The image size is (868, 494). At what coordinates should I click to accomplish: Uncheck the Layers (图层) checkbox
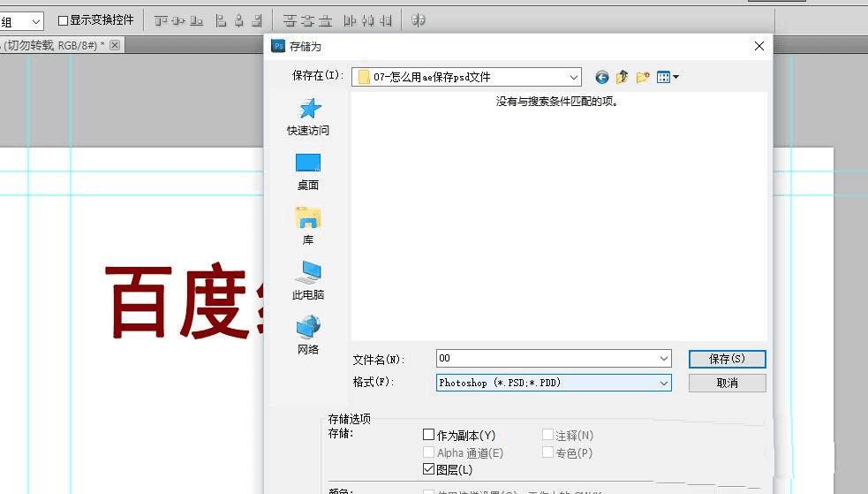coord(428,469)
